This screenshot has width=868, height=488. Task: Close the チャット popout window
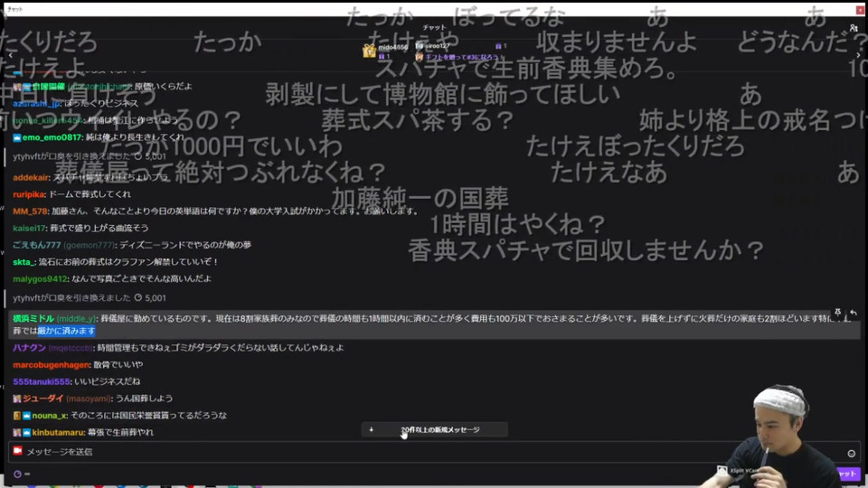tap(860, 9)
